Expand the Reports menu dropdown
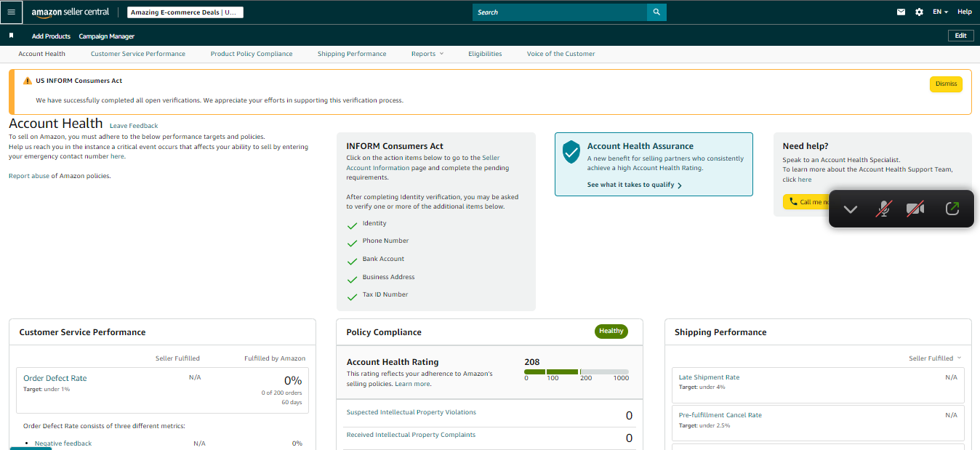The height and width of the screenshot is (450, 980). point(427,54)
